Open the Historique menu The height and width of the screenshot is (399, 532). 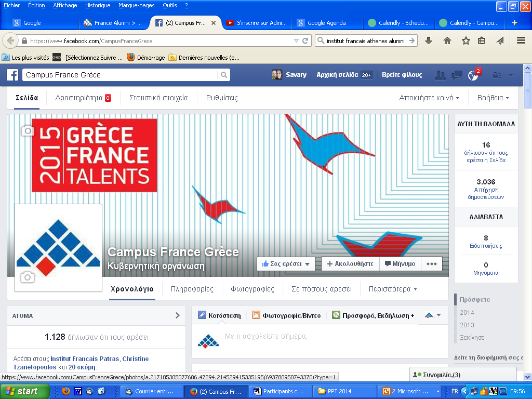pyautogui.click(x=98, y=5)
